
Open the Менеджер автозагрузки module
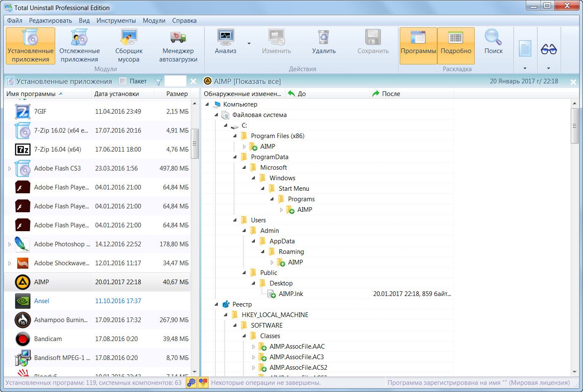[178, 46]
